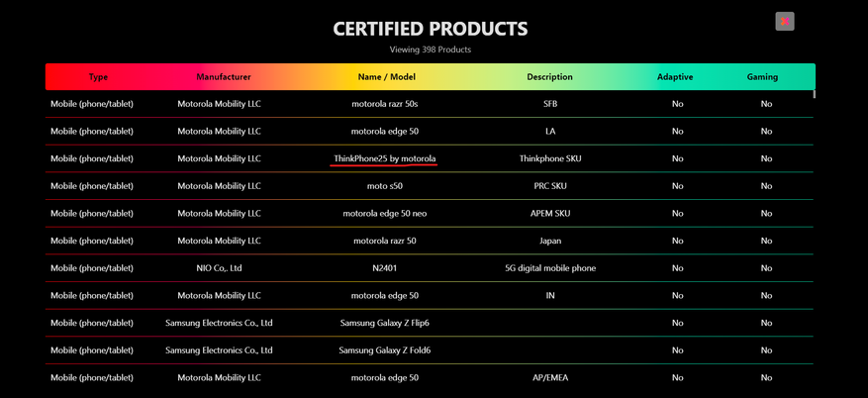The image size is (868, 398).
Task: Select the motorola edge 50 neo row
Action: (385, 213)
